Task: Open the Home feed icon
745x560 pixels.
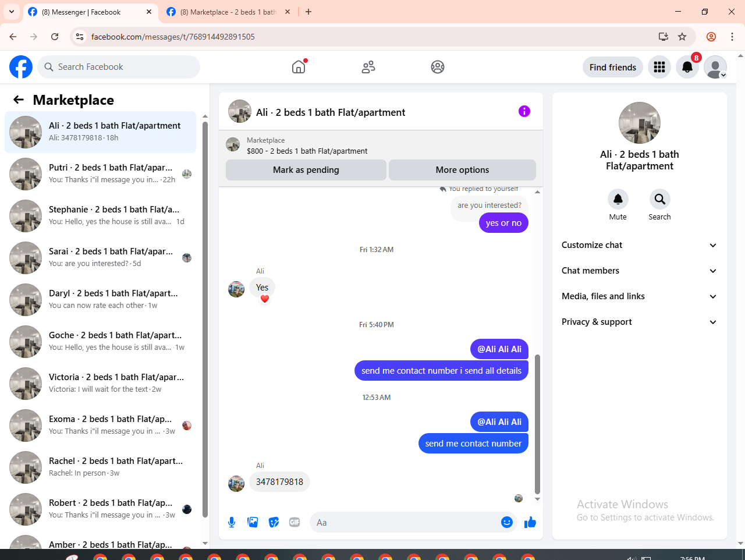Action: tap(299, 67)
